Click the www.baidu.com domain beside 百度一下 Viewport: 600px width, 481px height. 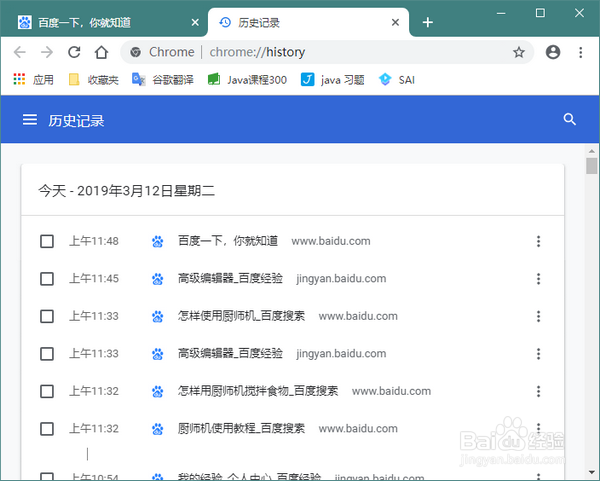pyautogui.click(x=331, y=241)
